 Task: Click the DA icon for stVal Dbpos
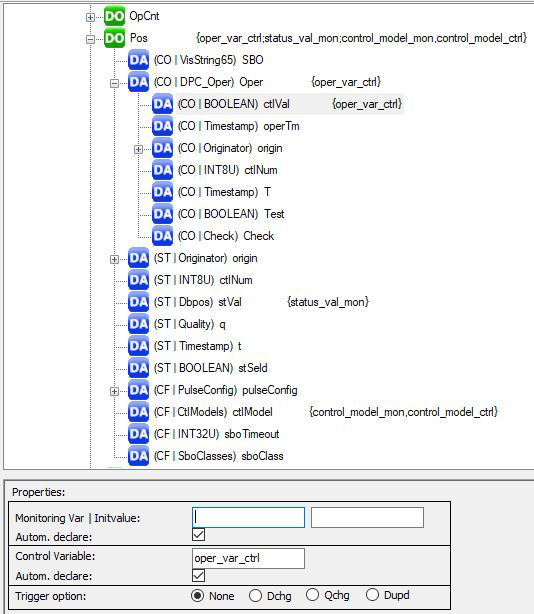139,302
